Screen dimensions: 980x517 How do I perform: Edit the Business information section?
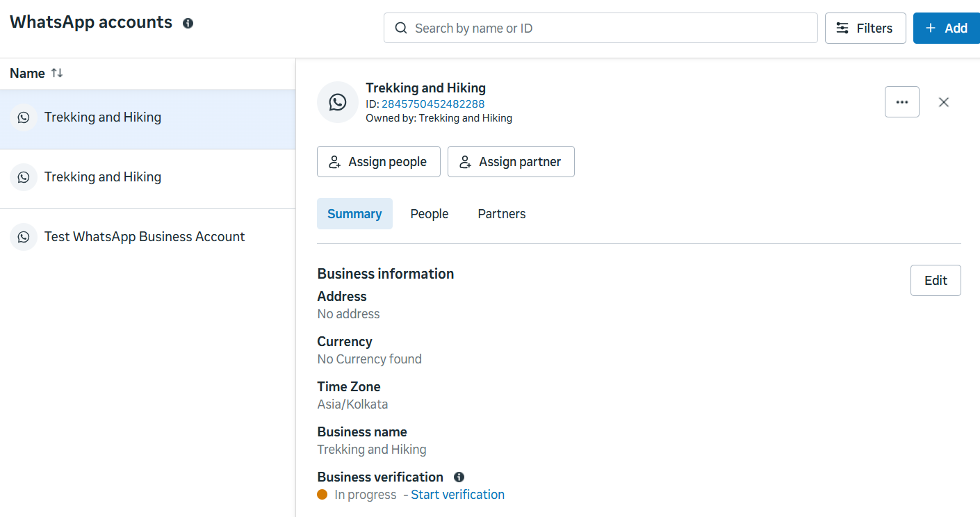pyautogui.click(x=935, y=281)
